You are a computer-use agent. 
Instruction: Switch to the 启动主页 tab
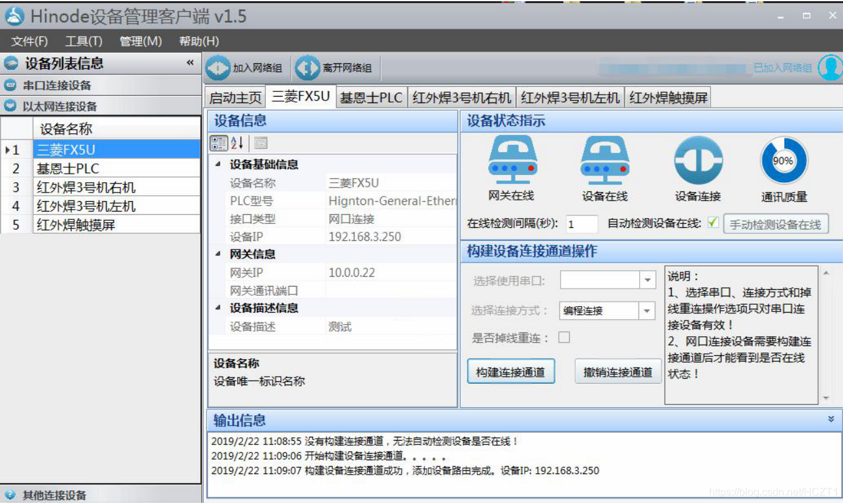click(235, 98)
